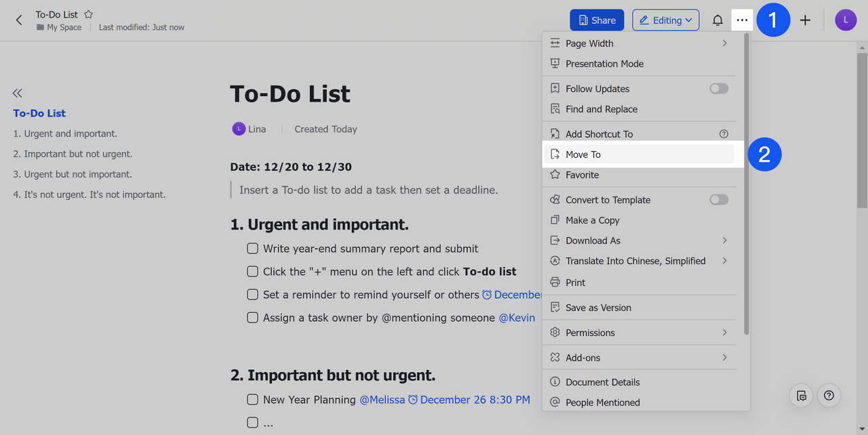Choose Presentation Mode from the menu
This screenshot has height=435, width=868.
604,63
